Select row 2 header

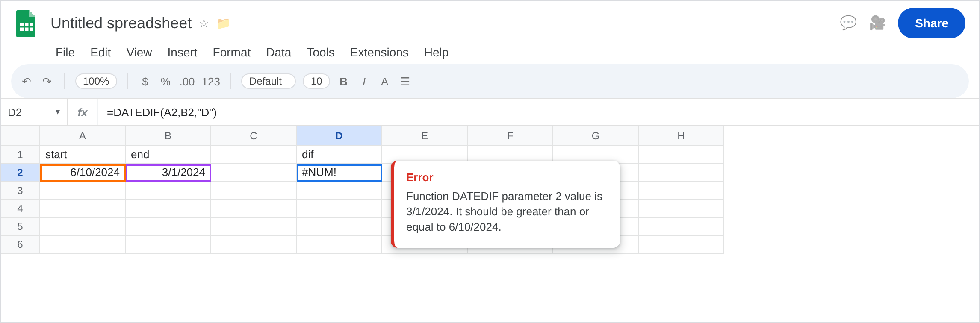20,173
